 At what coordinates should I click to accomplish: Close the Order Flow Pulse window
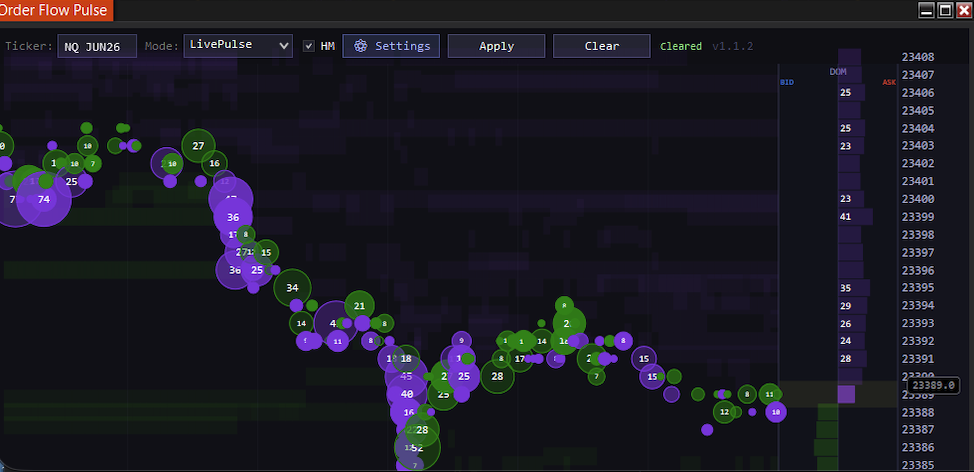(x=963, y=10)
